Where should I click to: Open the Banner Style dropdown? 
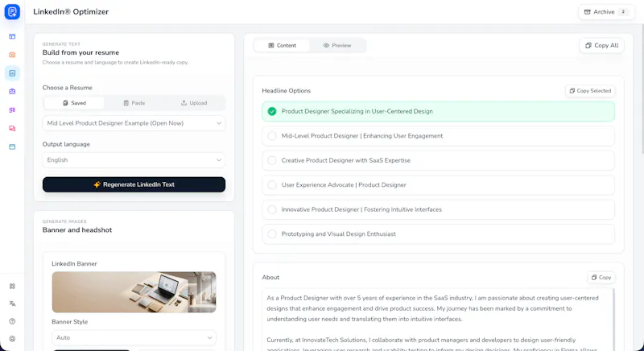pos(134,337)
